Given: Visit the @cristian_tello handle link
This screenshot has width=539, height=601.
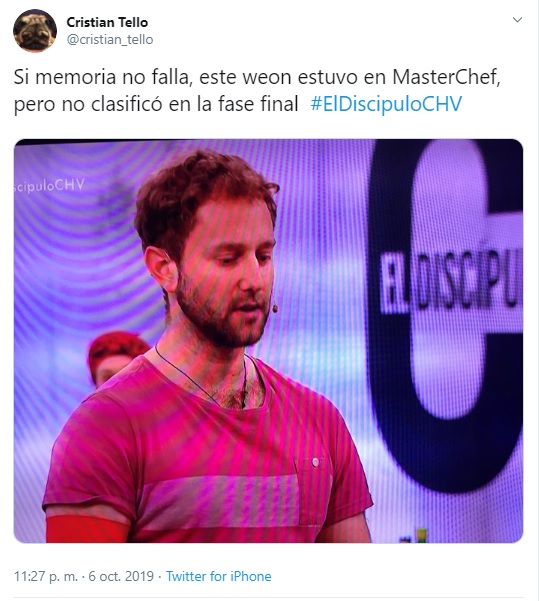Looking at the screenshot, I should tap(110, 39).
